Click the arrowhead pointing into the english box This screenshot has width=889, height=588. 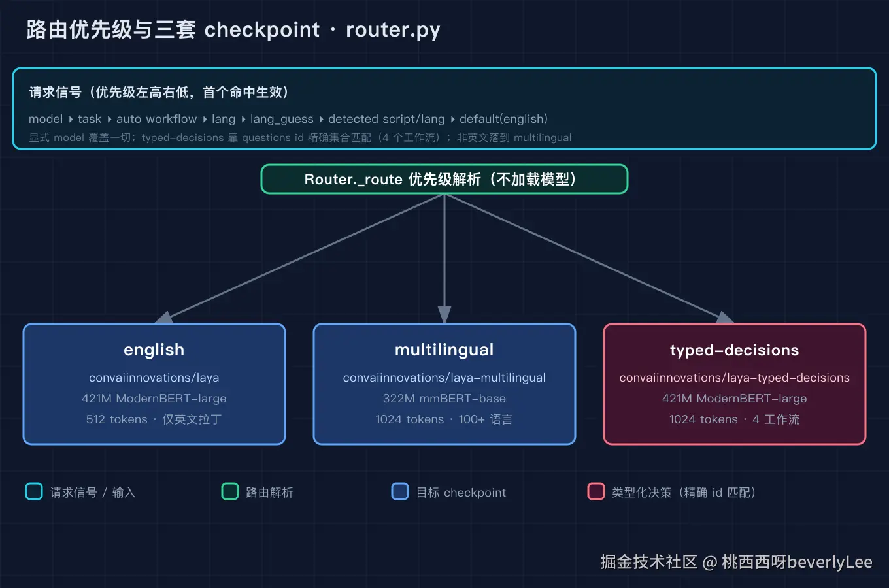point(164,318)
